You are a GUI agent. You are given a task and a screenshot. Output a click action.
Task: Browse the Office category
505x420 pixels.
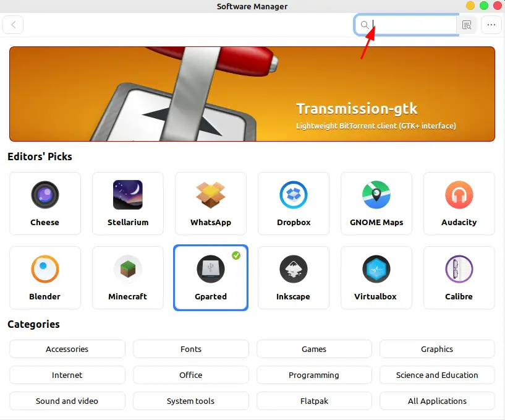(191, 375)
